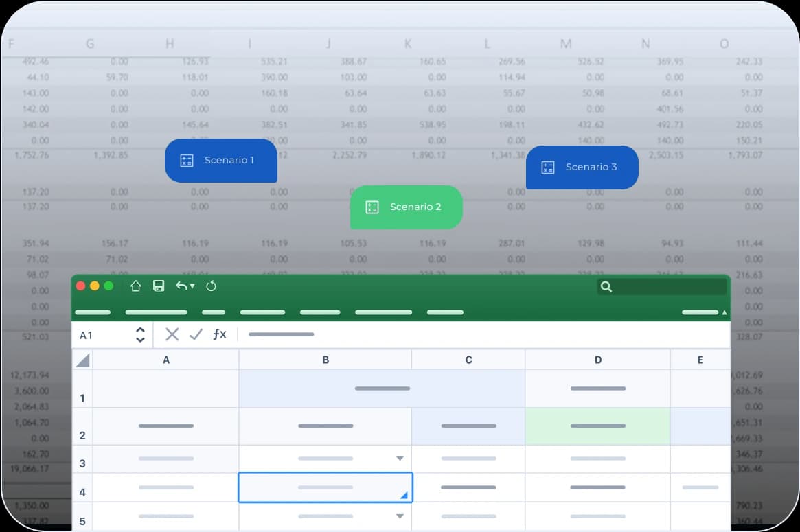Select the green Scenario 2 button
This screenshot has height=532, width=800.
[x=406, y=207]
